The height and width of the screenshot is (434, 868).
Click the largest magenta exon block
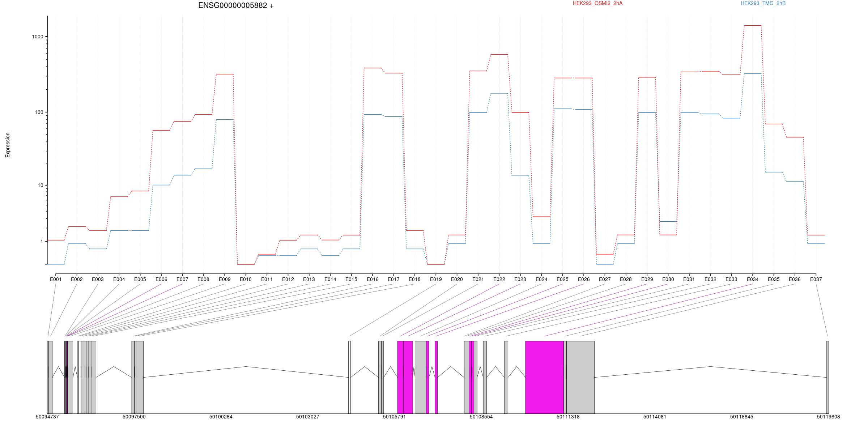point(545,377)
